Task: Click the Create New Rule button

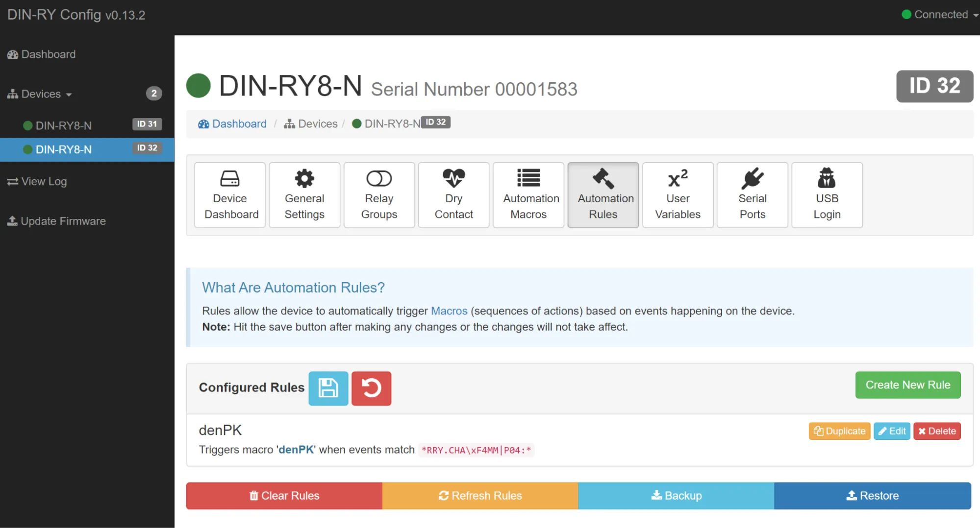Action: click(x=907, y=385)
